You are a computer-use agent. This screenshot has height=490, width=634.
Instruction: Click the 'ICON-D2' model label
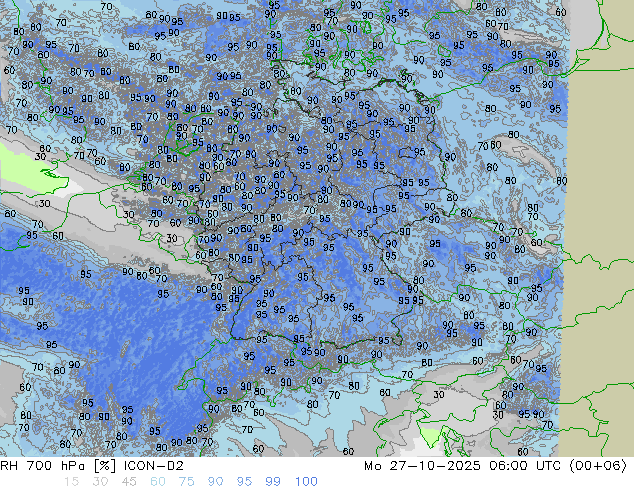click(154, 466)
